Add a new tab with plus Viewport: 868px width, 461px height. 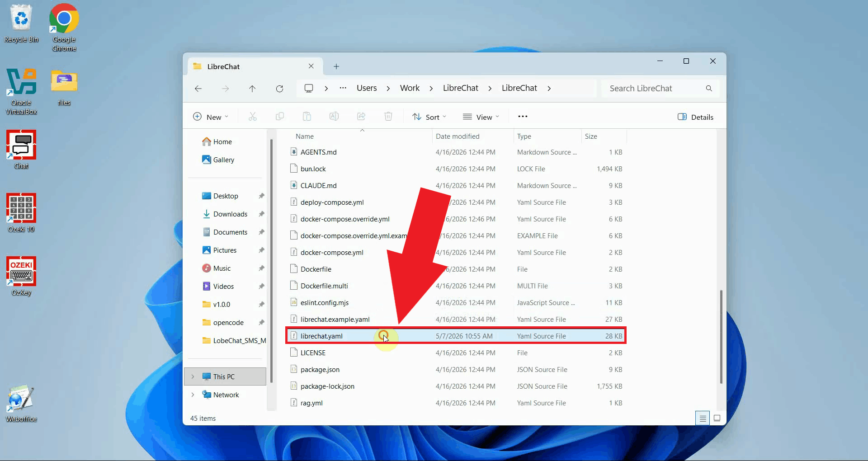coord(336,66)
